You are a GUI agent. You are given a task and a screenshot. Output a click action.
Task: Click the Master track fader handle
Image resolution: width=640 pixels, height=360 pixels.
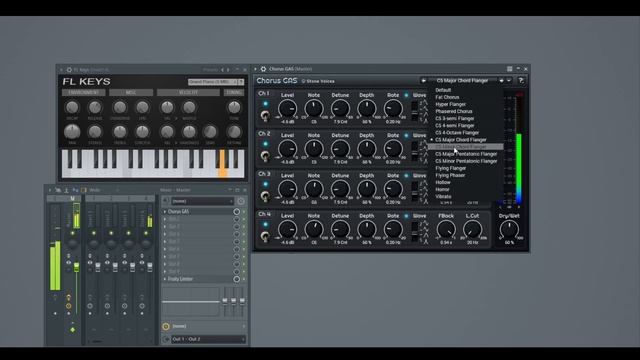point(76,267)
